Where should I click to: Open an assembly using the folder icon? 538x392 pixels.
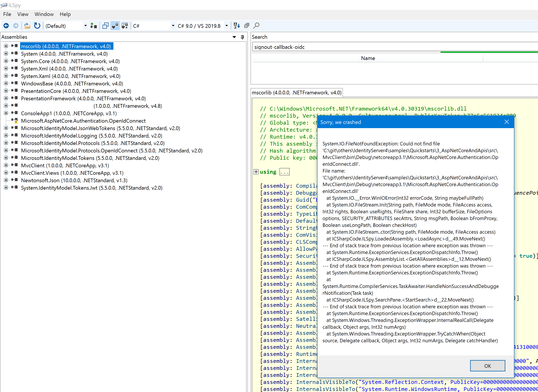tap(27, 26)
